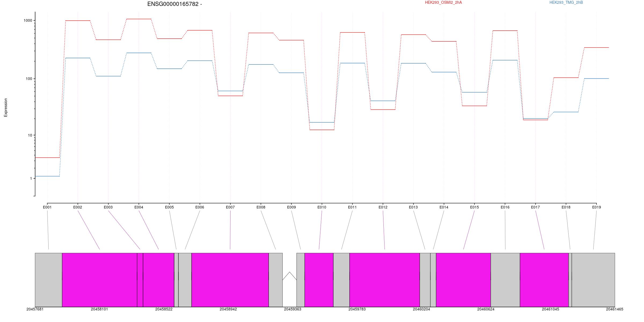Click the 20458101 genomic coordinate
Image resolution: width=644 pixels, height=322 pixels.
[99, 309]
